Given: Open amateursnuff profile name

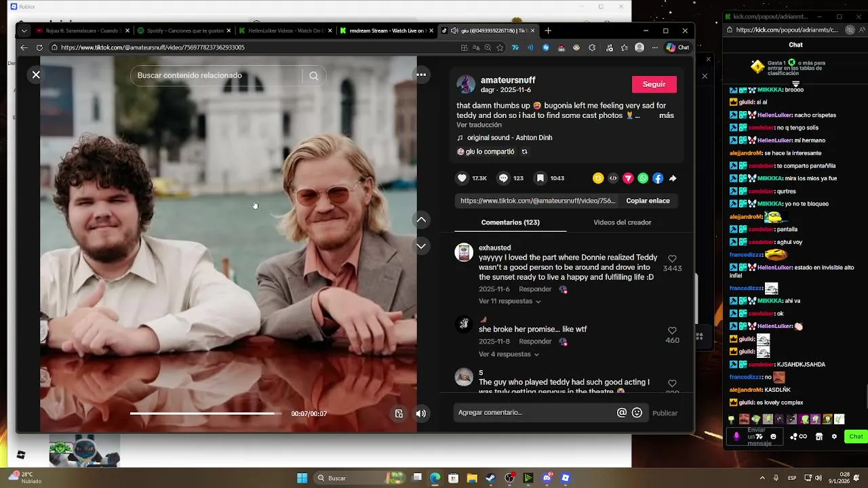Looking at the screenshot, I should click(508, 80).
